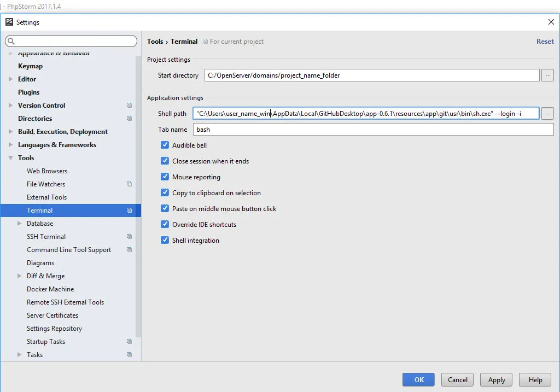Screen dimensions: 560x392
Task: Close the Settings dialog with X
Action: [551, 22]
